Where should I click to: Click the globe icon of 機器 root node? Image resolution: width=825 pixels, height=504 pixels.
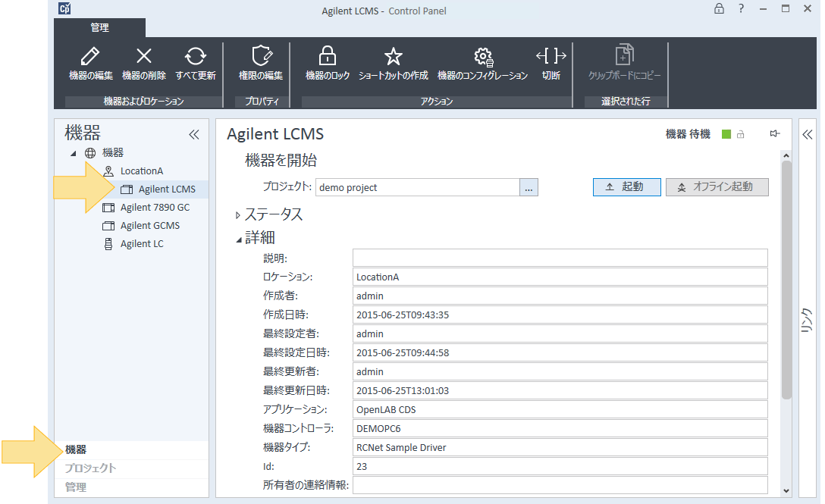(90, 153)
